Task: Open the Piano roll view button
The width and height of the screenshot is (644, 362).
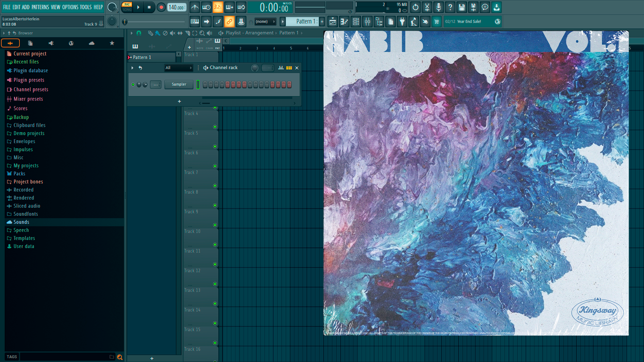Action: click(344, 22)
